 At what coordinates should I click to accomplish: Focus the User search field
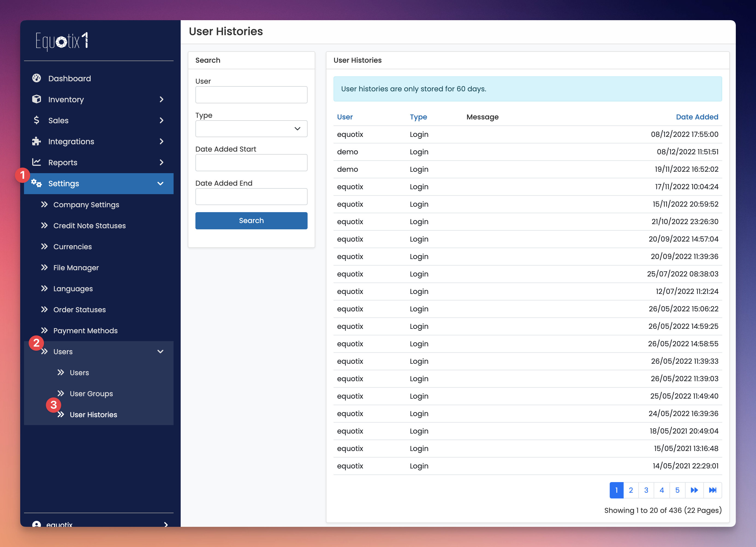251,95
